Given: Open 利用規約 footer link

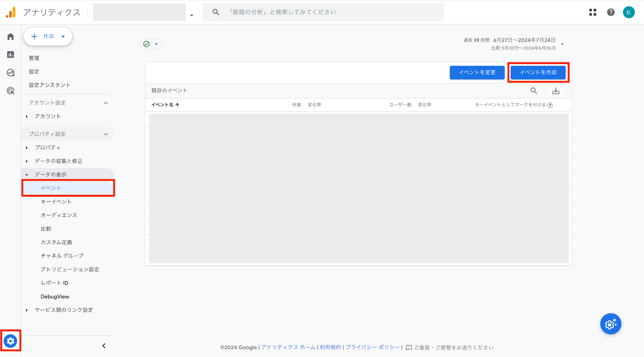Looking at the screenshot, I should [x=330, y=347].
